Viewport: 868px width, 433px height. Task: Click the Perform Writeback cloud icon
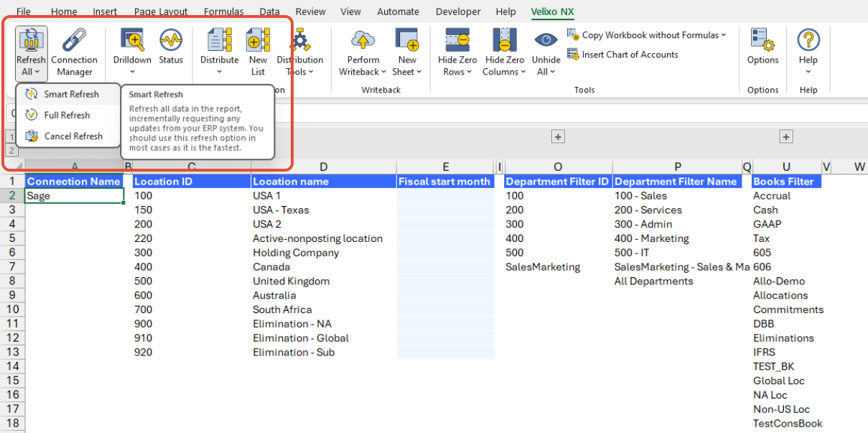coord(363,39)
